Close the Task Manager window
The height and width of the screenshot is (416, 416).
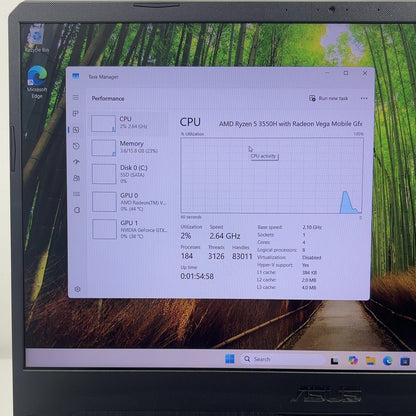(365, 73)
